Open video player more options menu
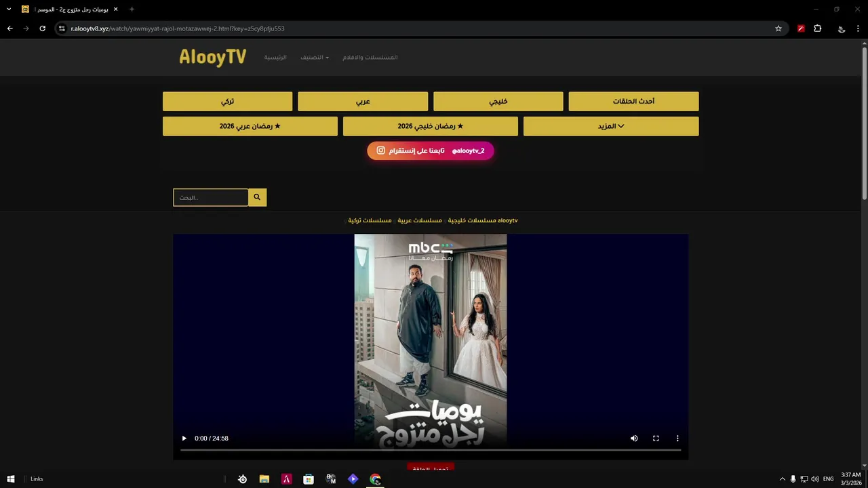The height and width of the screenshot is (488, 868). 677,439
